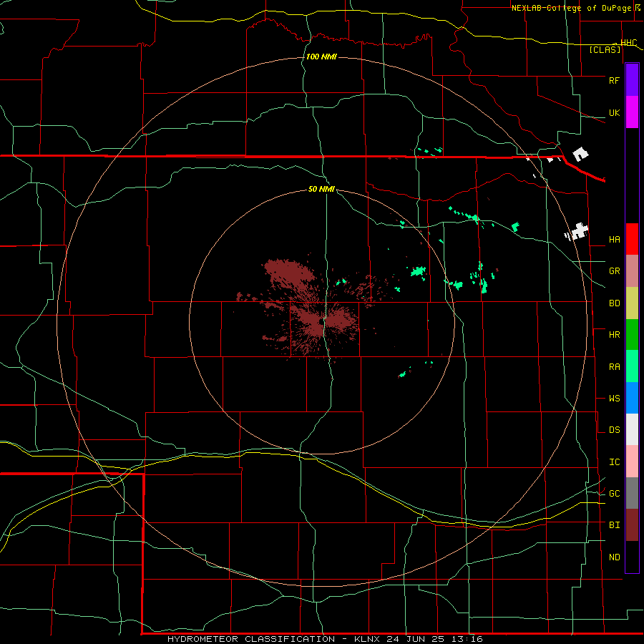Click the 'HHC' product code label
The image size is (644, 644).
coord(628,43)
